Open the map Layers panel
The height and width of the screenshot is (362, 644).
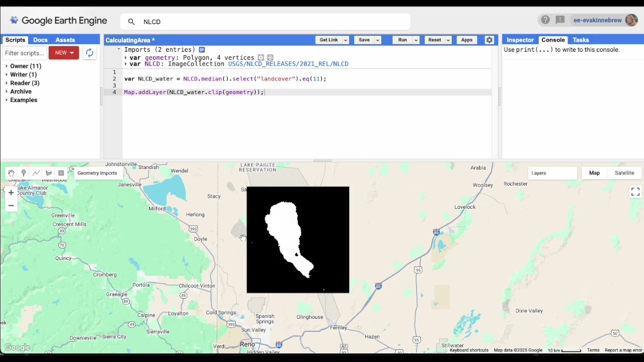(x=552, y=173)
